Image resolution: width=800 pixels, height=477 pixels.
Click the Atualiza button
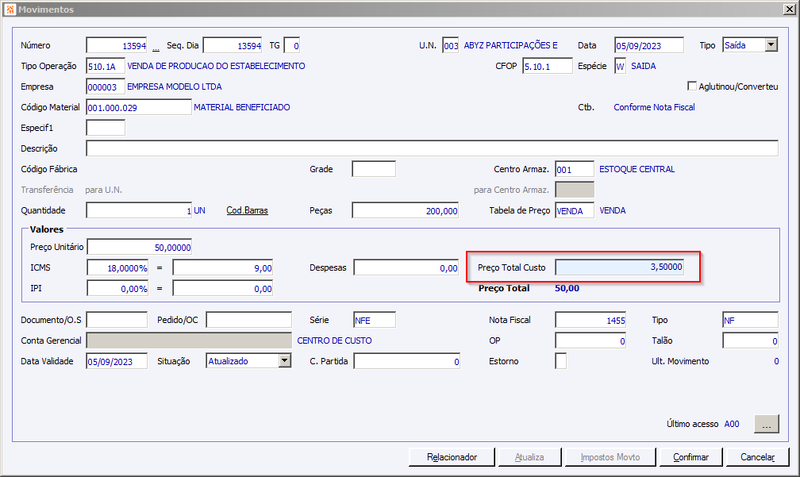click(x=529, y=457)
